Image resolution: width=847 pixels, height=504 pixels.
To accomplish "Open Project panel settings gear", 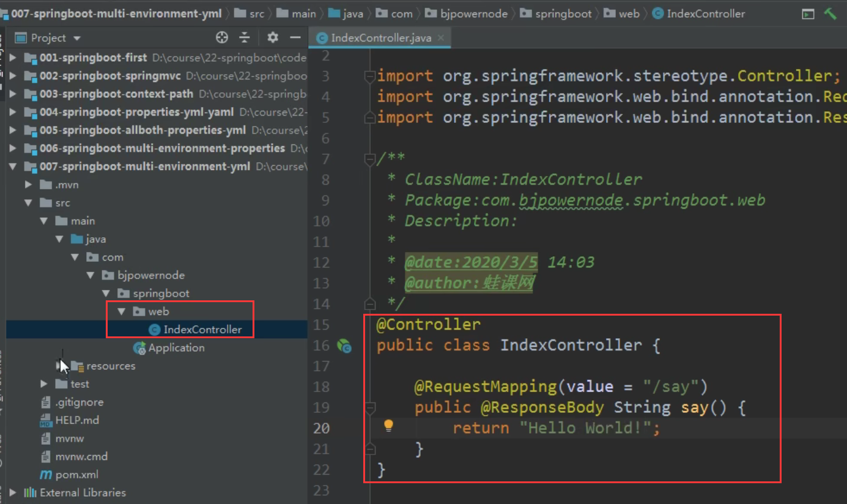I will point(273,38).
